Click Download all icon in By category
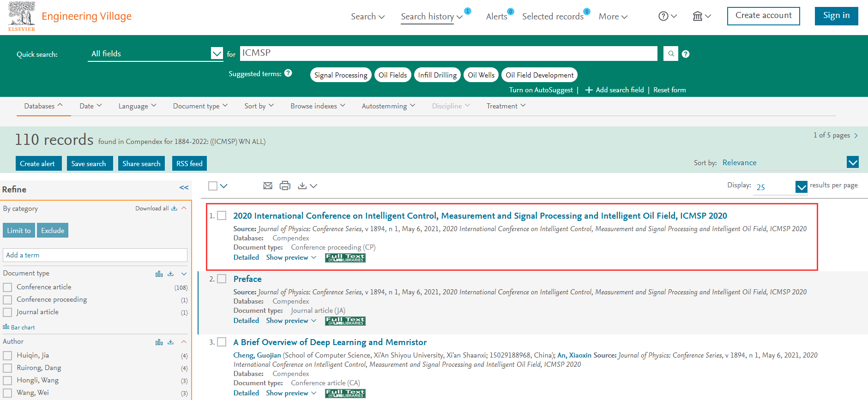Viewport: 868px width, 400px height. click(x=174, y=209)
